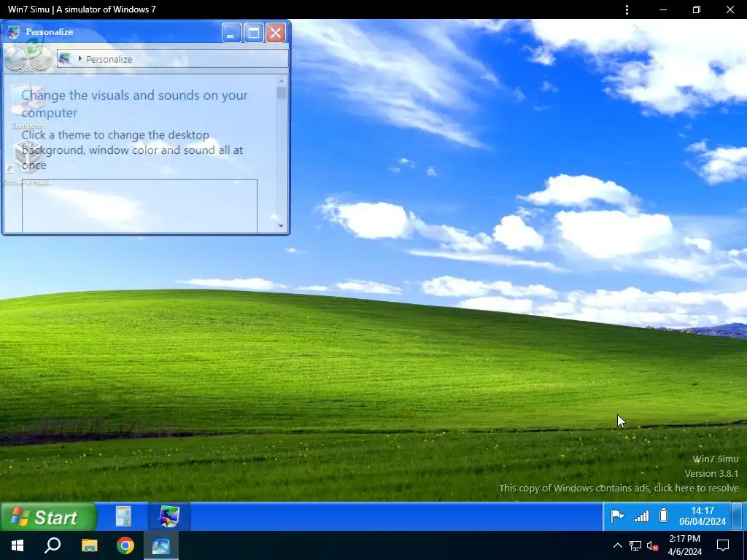Expand the breadcrumb arrow before Personalize
This screenshot has width=747, height=560.
[x=80, y=58]
